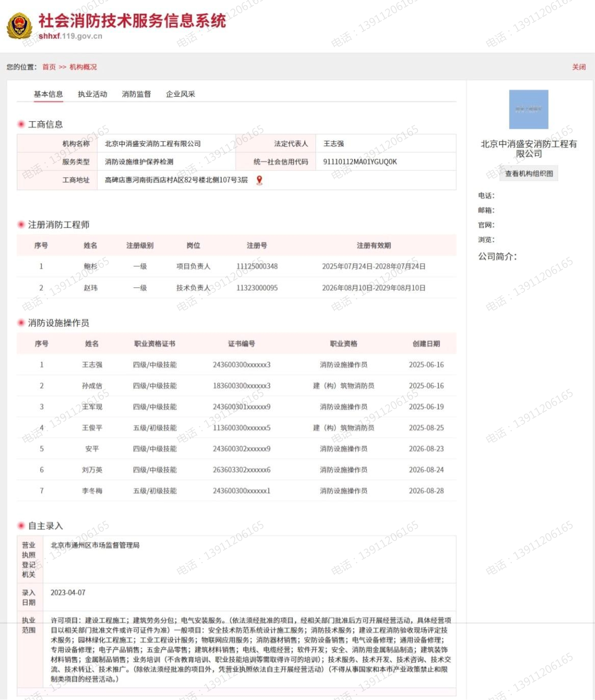
Task: Click engineer name 赵玮
Action: 90,288
